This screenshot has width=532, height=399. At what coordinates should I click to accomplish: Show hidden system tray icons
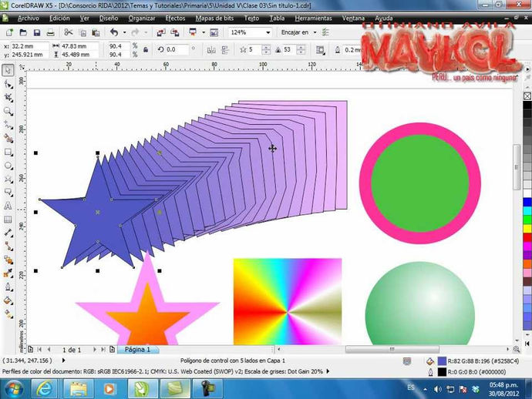click(x=425, y=390)
